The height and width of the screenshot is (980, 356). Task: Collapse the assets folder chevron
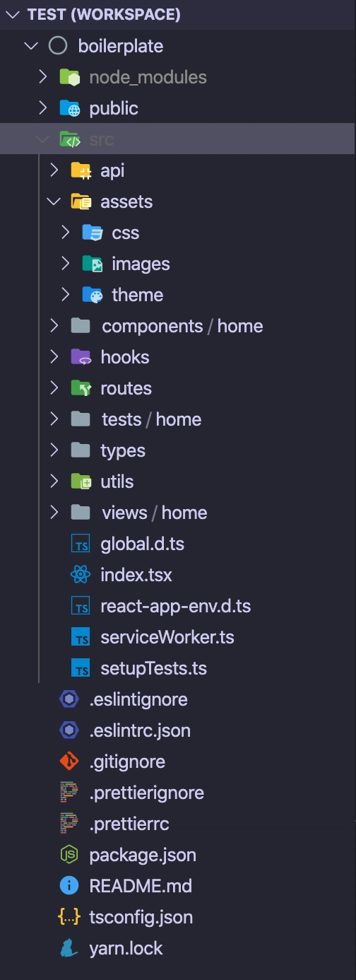click(54, 202)
